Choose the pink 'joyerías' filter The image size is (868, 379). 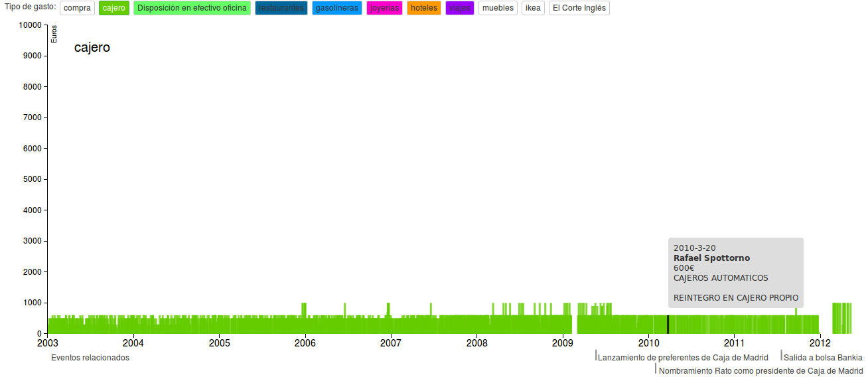click(x=384, y=8)
